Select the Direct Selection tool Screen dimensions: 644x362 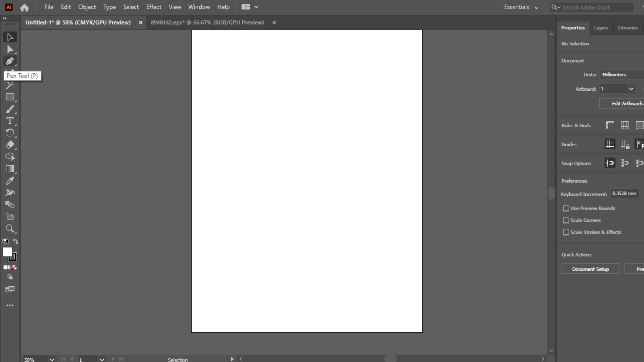pos(10,49)
